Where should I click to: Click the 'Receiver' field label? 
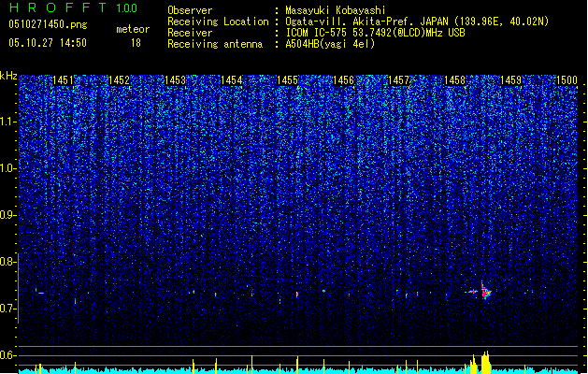pos(190,33)
